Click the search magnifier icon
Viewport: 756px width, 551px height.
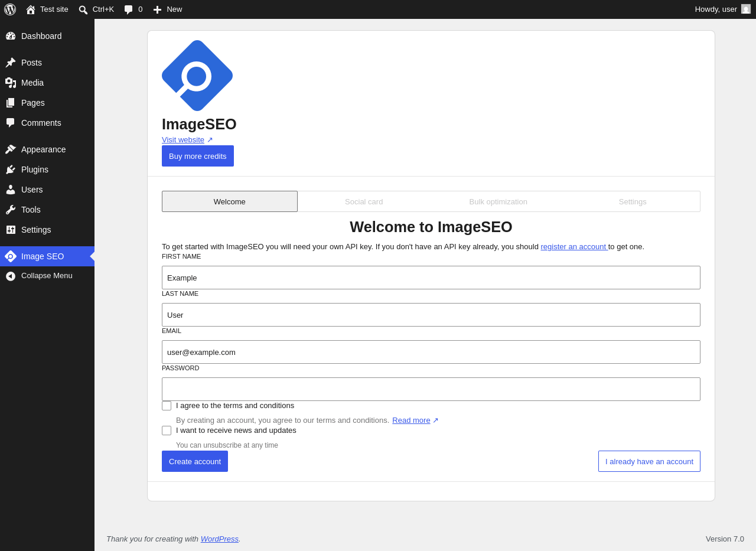(83, 9)
